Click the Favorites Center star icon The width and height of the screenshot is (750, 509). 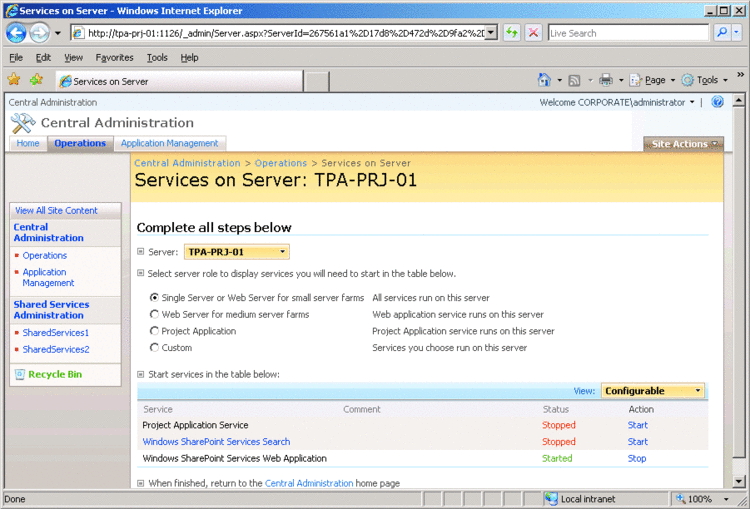(x=14, y=79)
